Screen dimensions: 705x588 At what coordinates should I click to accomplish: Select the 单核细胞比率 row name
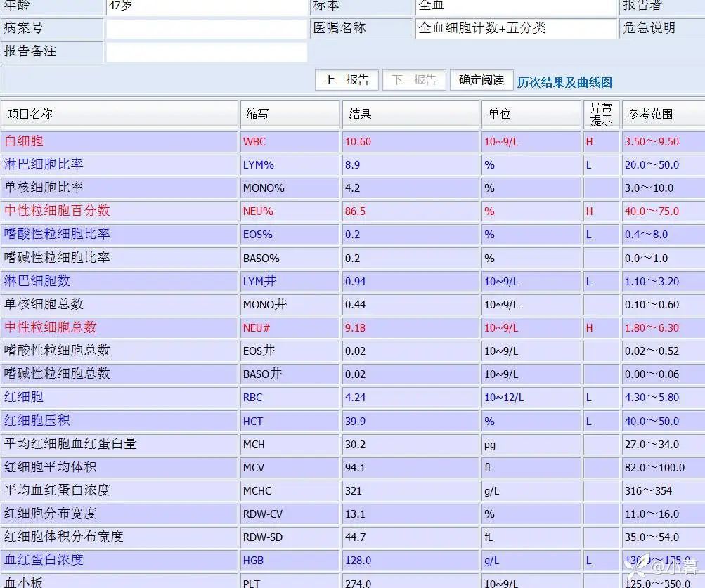(44, 188)
